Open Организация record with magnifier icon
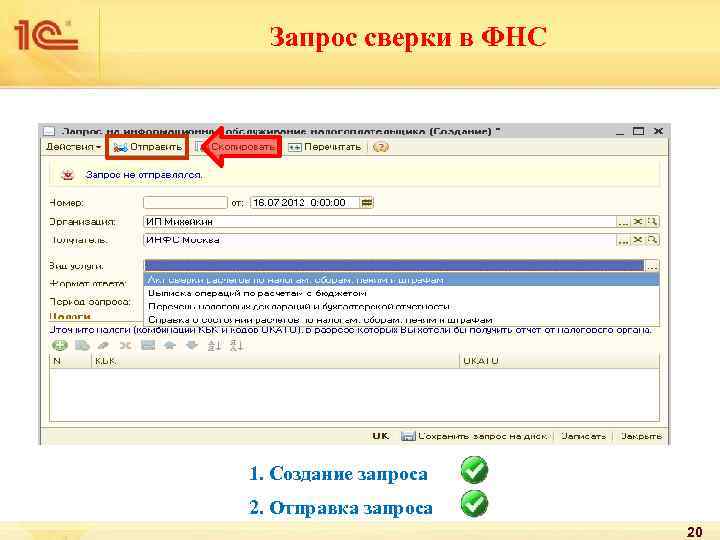Screen dimensions: 720x540 pos(652,222)
